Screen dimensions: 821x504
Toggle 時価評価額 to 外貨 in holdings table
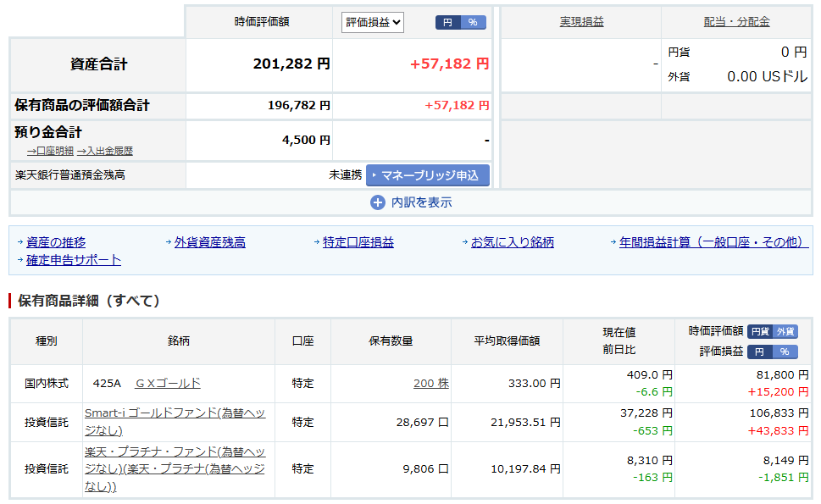pyautogui.click(x=785, y=332)
